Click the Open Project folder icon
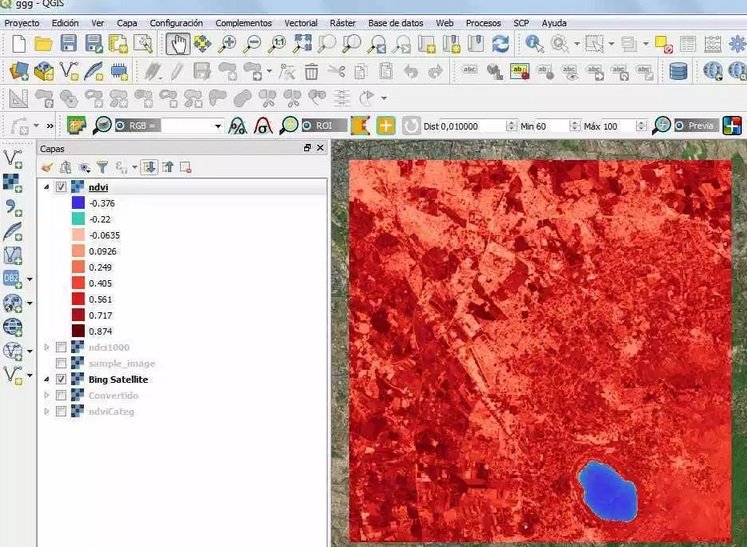 point(43,43)
